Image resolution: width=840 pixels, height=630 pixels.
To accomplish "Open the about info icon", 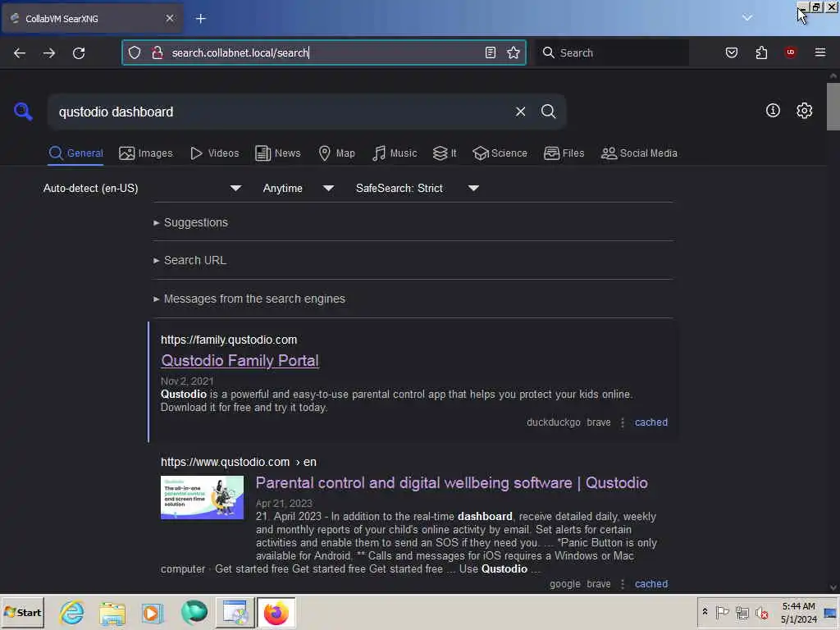I will point(773,111).
